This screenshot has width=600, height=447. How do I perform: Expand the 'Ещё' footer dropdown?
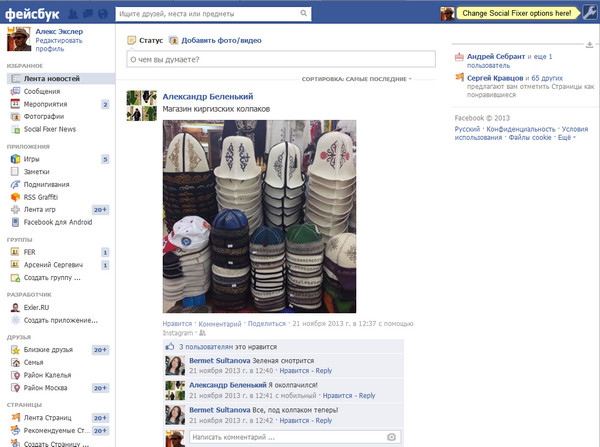(x=566, y=136)
